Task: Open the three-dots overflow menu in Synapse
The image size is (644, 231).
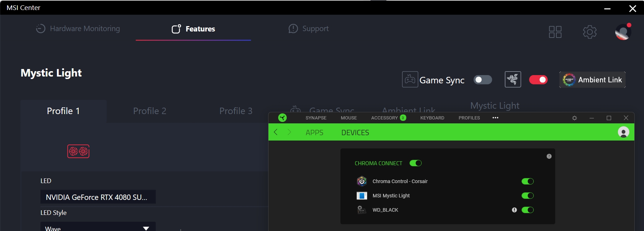Action: click(495, 118)
